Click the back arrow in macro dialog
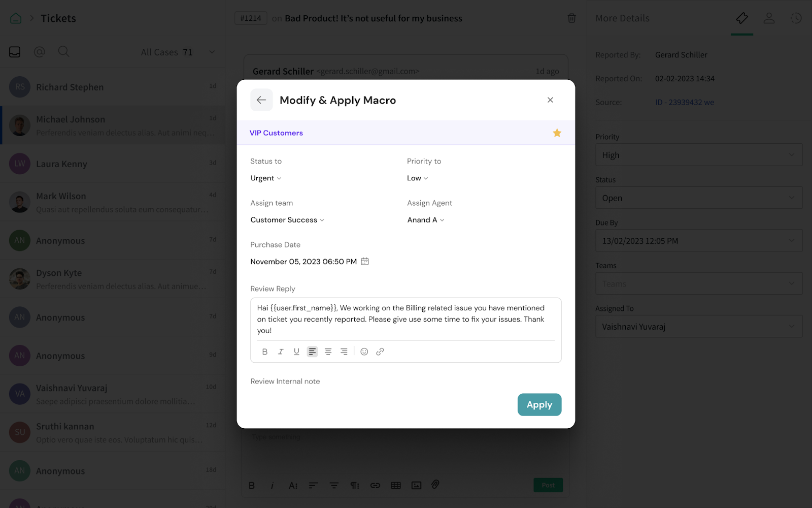 [x=261, y=100]
